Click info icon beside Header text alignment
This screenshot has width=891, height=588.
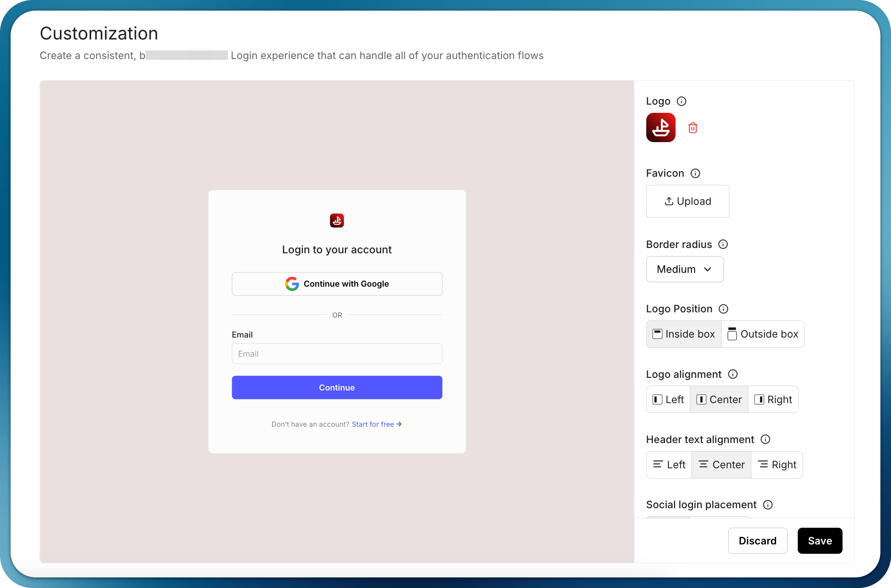(x=765, y=439)
